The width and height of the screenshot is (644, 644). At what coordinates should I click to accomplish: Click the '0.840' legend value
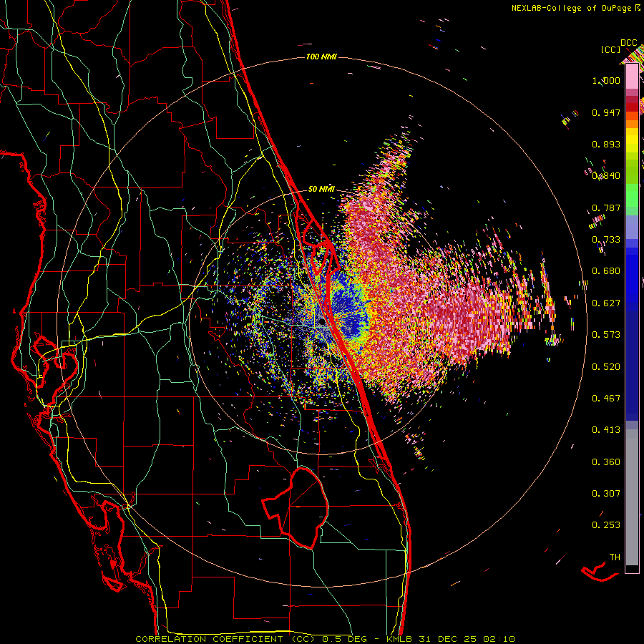coord(606,176)
